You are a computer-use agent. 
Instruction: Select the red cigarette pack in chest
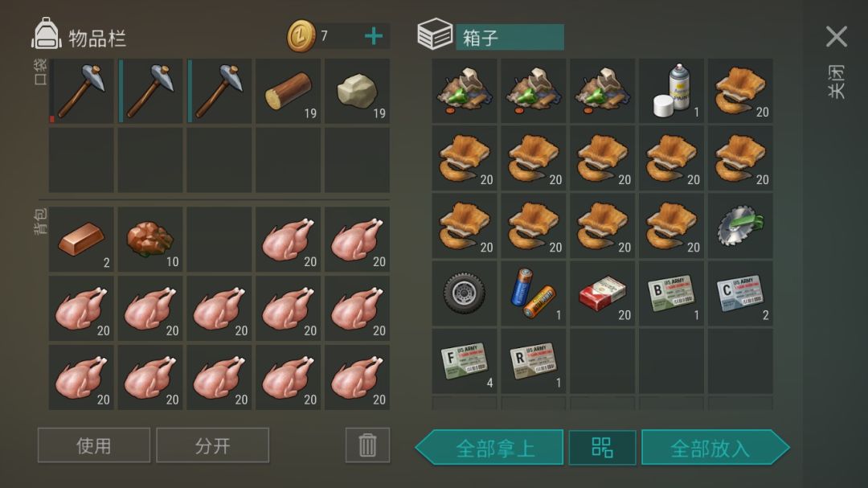pos(602,293)
